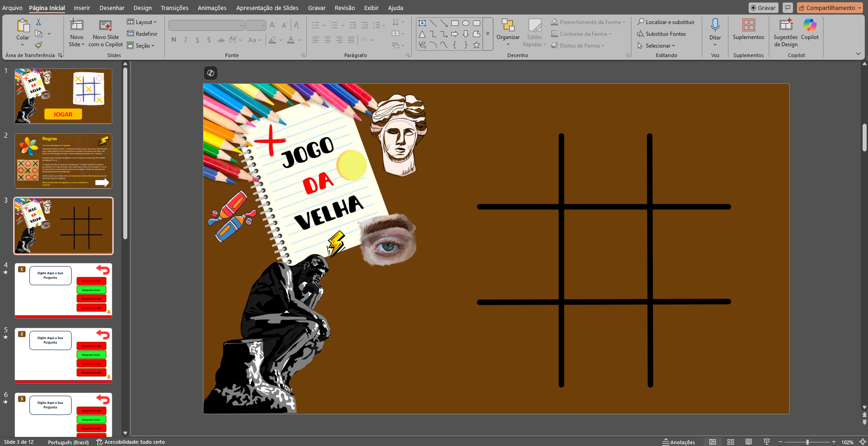Switch to reading view mode
Screen dimensions: 868x446
coord(749,442)
